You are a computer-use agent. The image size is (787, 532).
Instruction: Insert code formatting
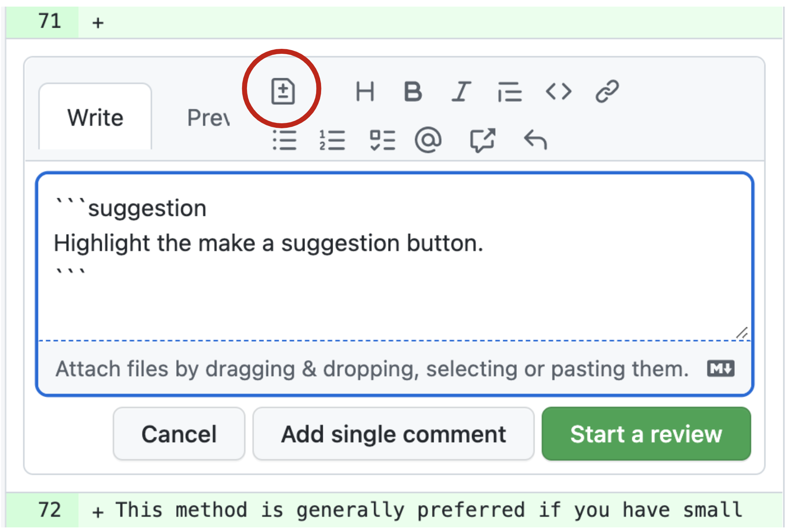point(559,91)
